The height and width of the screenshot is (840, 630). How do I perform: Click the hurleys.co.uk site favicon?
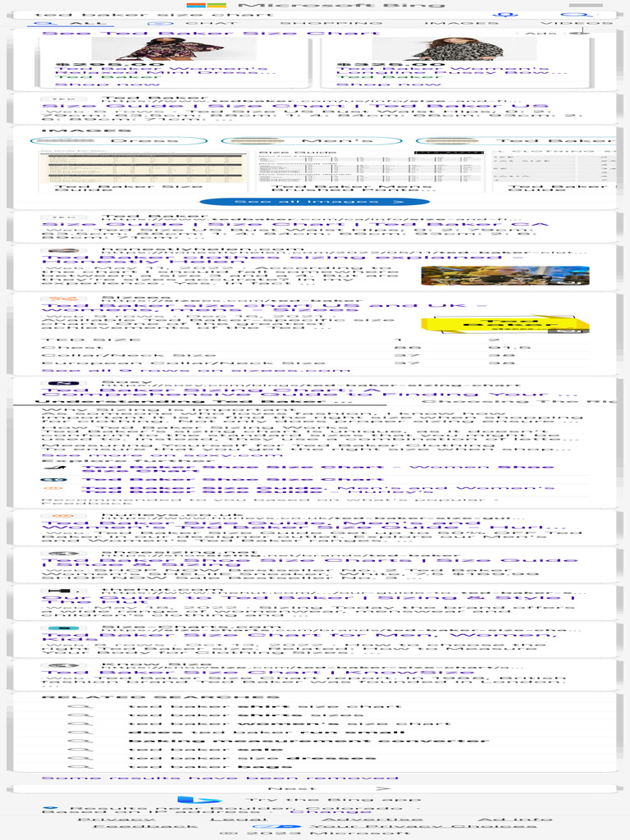[x=63, y=516]
